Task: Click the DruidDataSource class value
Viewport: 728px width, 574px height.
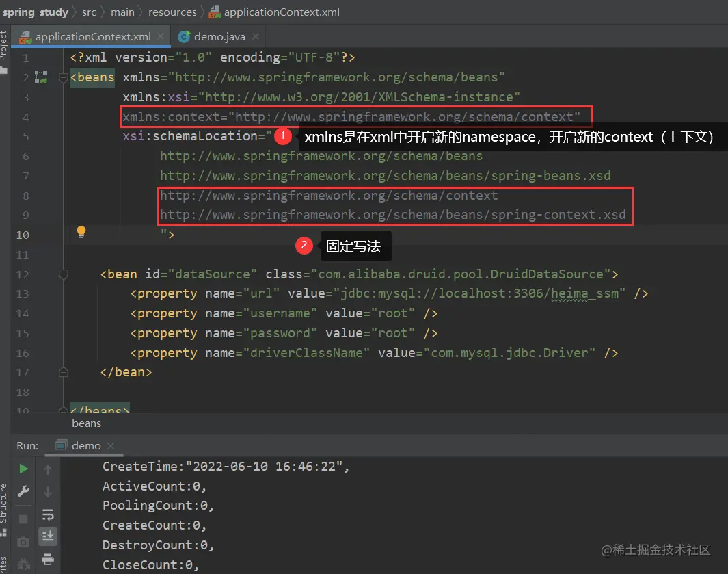Action: pos(461,274)
